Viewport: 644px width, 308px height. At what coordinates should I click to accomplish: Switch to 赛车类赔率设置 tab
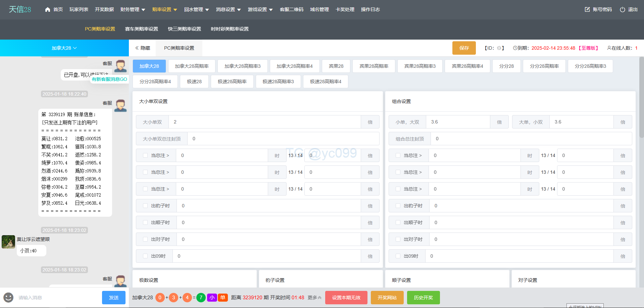(x=141, y=29)
